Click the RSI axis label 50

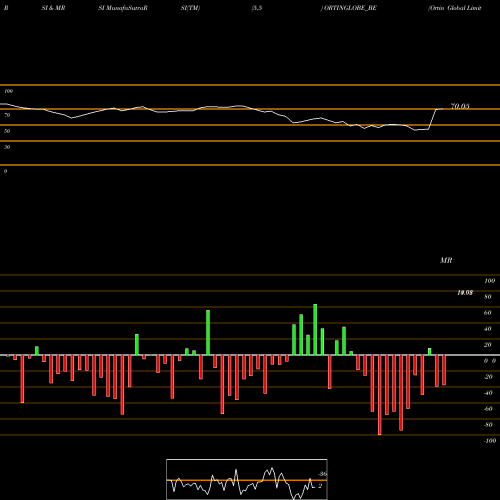pyautogui.click(x=7, y=131)
